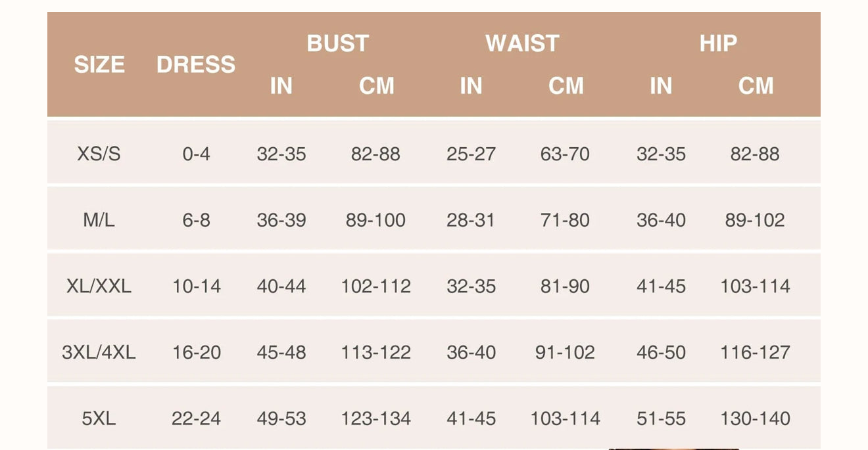Select the M/L size row label
The width and height of the screenshot is (868, 450).
coord(99,220)
